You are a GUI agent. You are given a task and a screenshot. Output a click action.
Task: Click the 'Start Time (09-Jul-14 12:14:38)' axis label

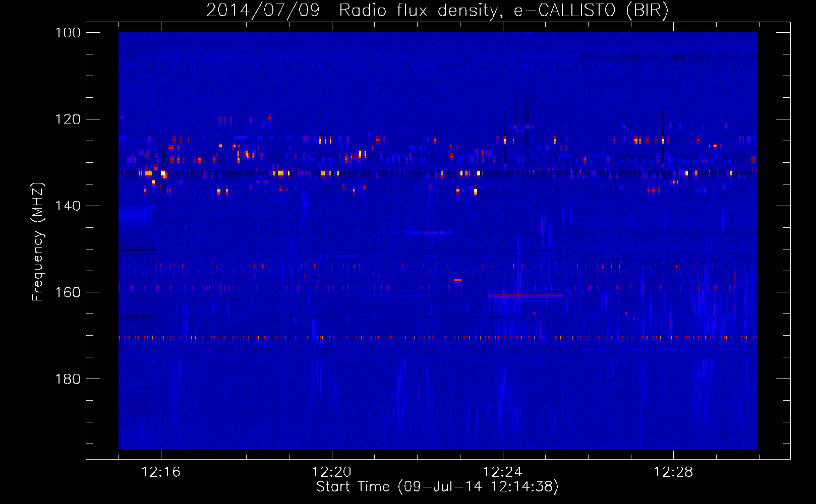point(437,487)
